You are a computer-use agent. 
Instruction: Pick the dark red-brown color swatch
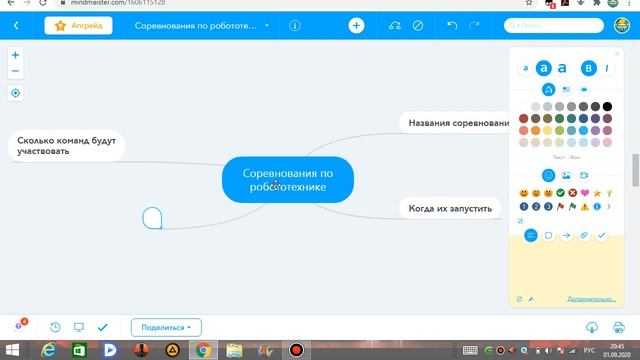(523, 119)
